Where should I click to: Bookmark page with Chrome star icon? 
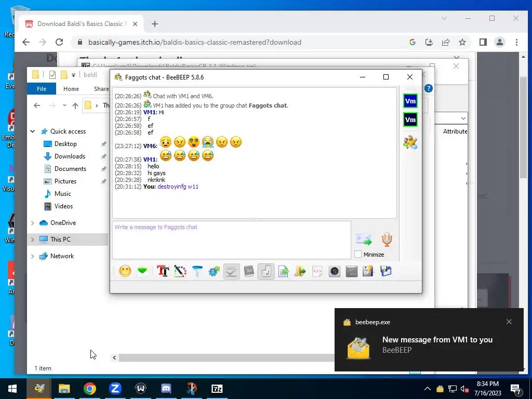coord(462,42)
